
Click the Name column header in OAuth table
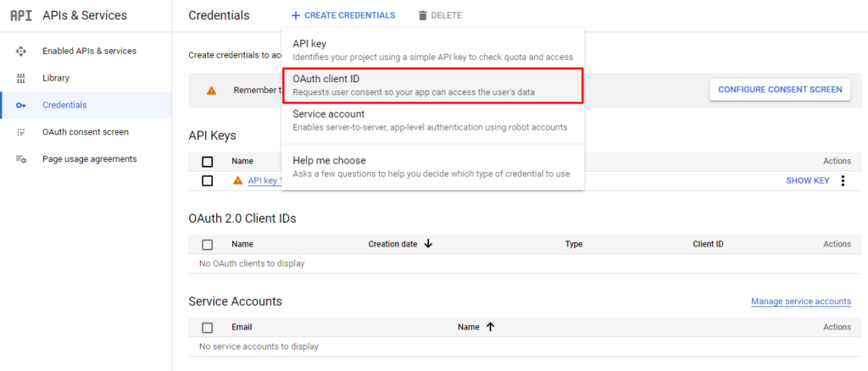tap(242, 245)
